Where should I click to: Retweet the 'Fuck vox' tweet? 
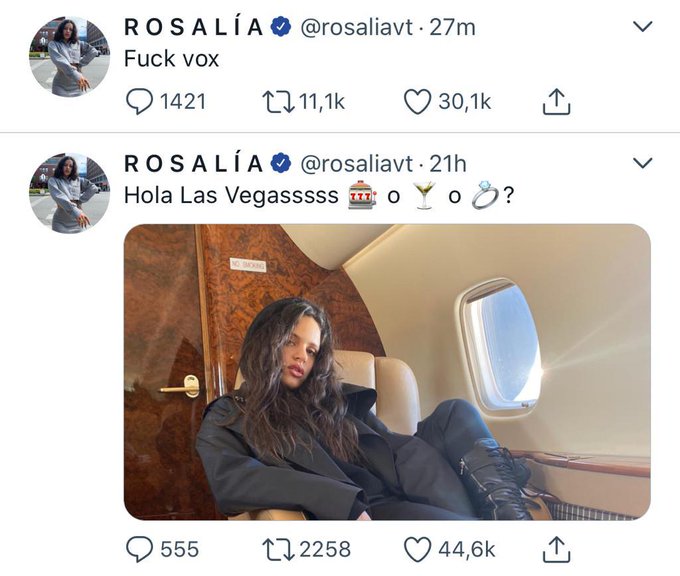click(x=278, y=101)
